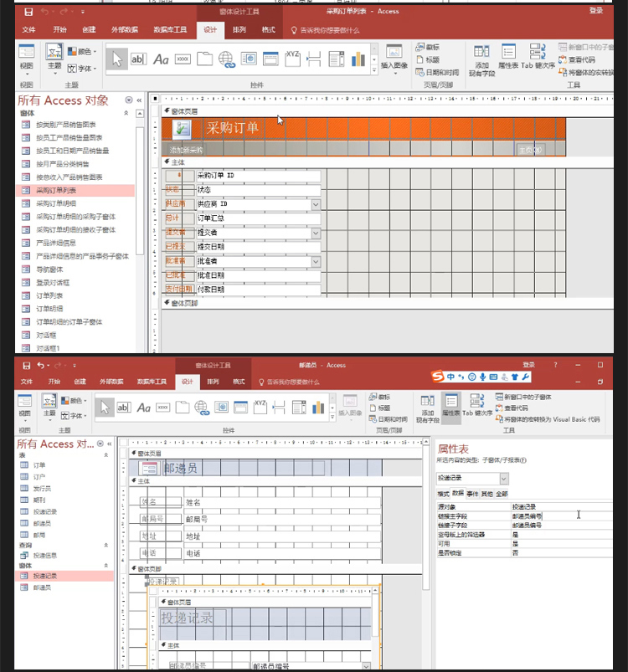Switch to 格式 tab in property sheet
Viewport: 628px width, 672px height.
click(x=443, y=494)
